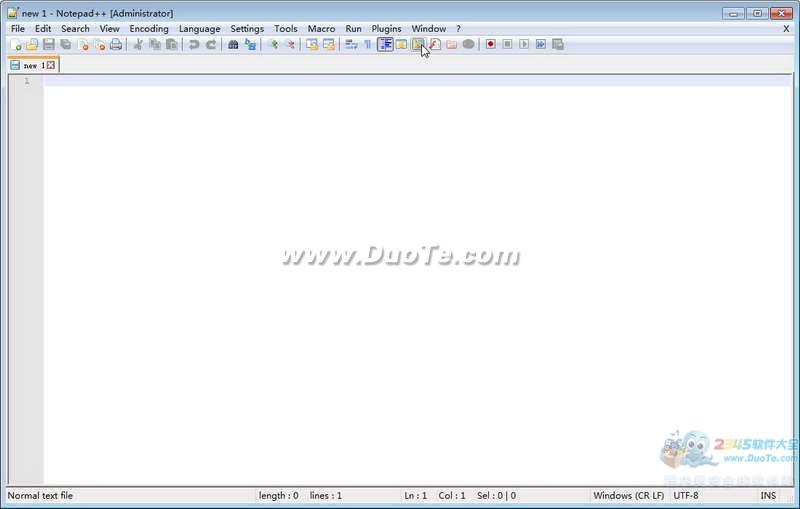The height and width of the screenshot is (509, 800).
Task: Paste clipboard using the toolbar Paste icon
Action: [x=171, y=45]
